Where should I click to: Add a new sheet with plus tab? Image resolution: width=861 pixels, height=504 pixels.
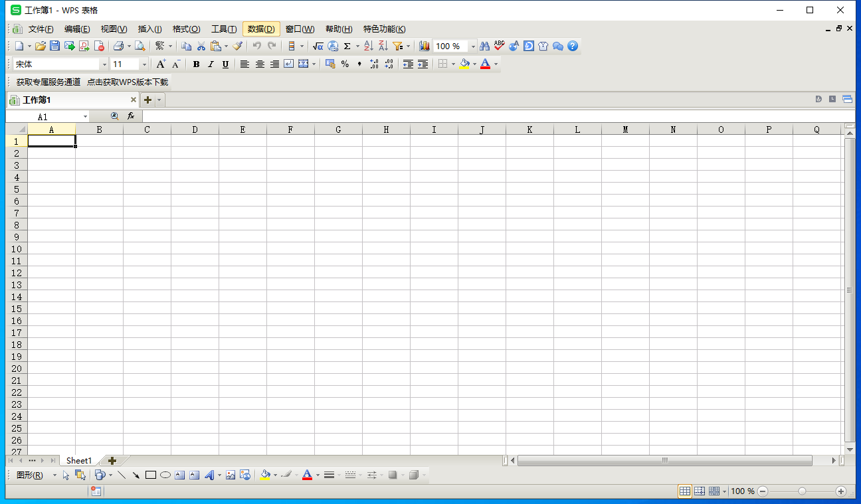pos(112,460)
